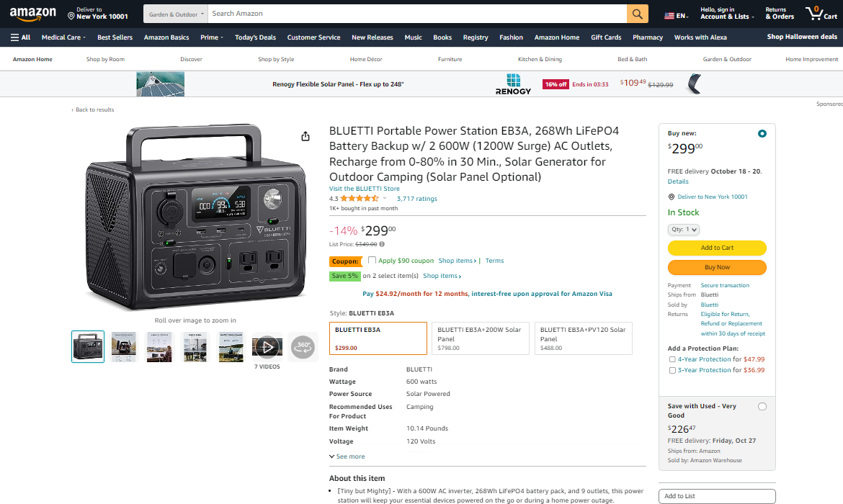Expand Account & Lists dropdown
The image size is (843, 504).
pyautogui.click(x=727, y=14)
